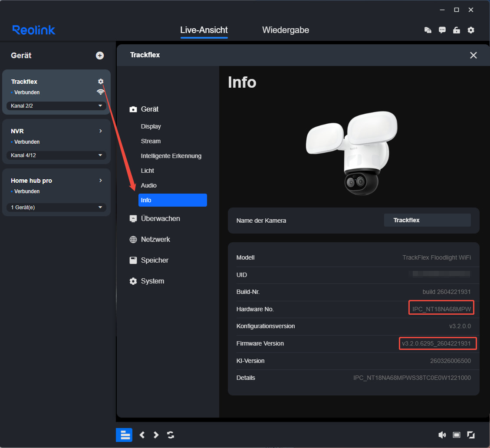The width and height of the screenshot is (490, 448).
Task: Select Intelligente Erkennung submenu item
Action: click(171, 156)
